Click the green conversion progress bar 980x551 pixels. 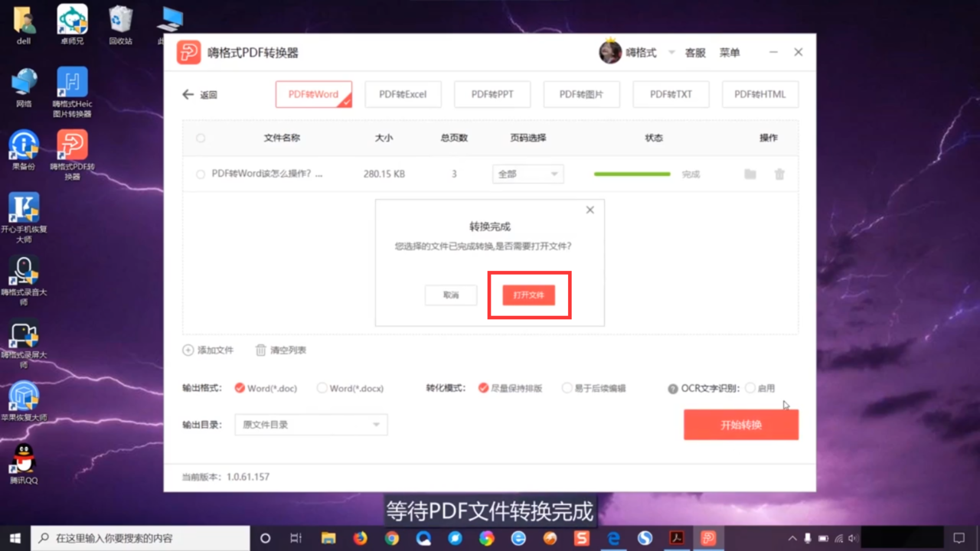[x=631, y=174]
